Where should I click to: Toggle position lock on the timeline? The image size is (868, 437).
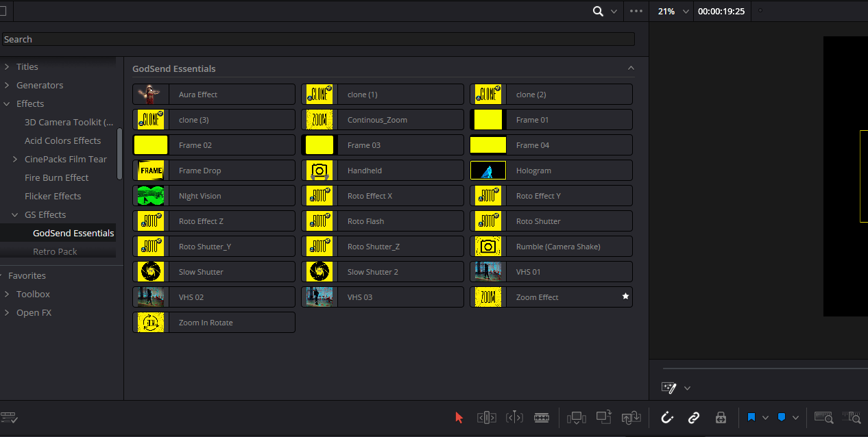click(721, 417)
